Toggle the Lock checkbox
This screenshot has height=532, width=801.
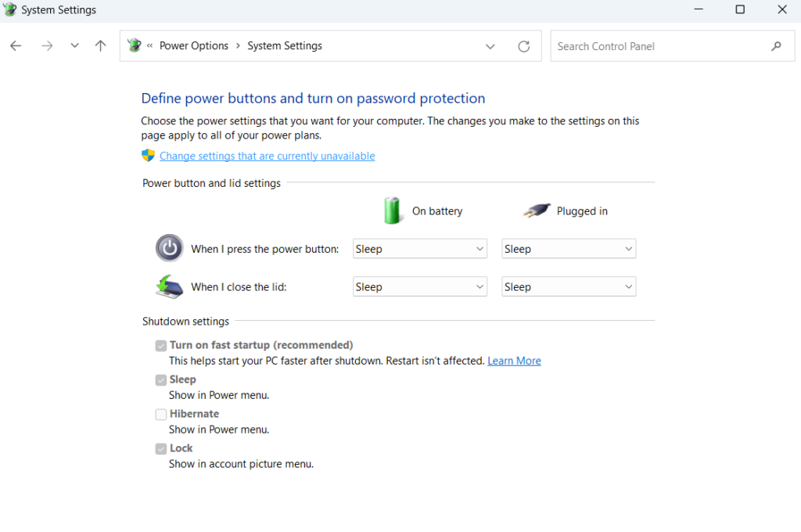tap(161, 449)
